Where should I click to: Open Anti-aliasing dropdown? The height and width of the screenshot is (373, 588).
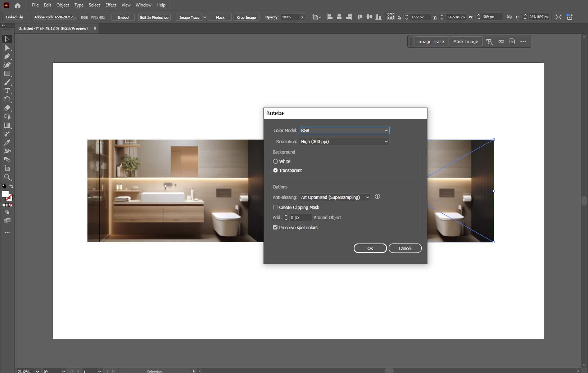pyautogui.click(x=335, y=197)
